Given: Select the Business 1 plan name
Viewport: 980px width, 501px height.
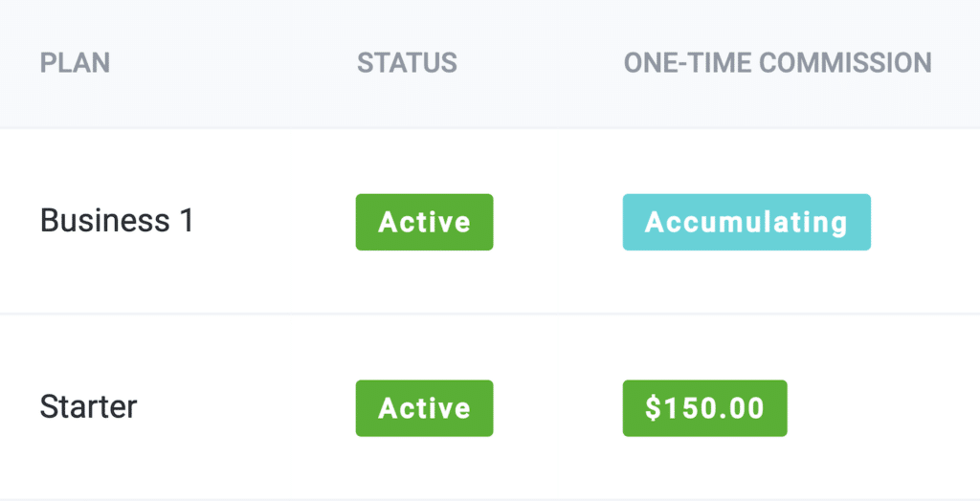Looking at the screenshot, I should 117,221.
